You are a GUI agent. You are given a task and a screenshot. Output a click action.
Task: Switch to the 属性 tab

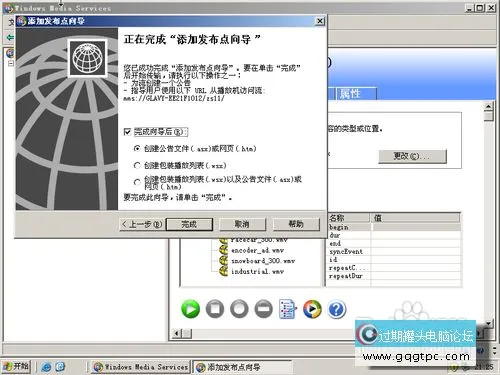coord(356,94)
